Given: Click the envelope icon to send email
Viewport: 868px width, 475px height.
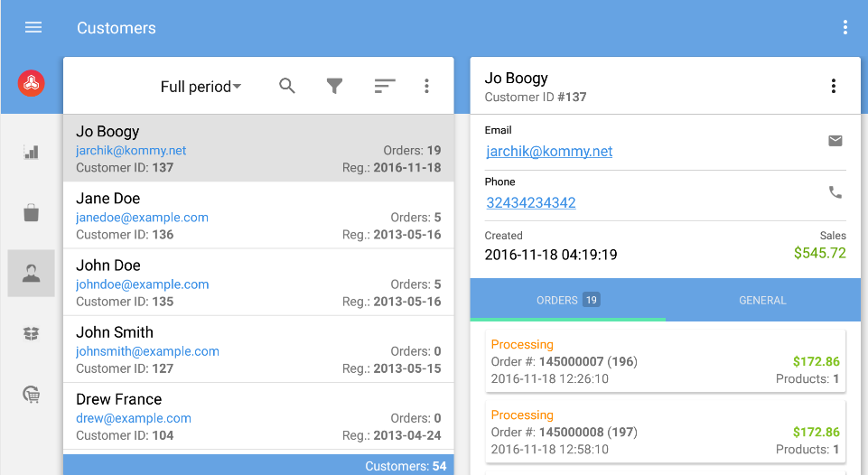Looking at the screenshot, I should click(x=835, y=141).
